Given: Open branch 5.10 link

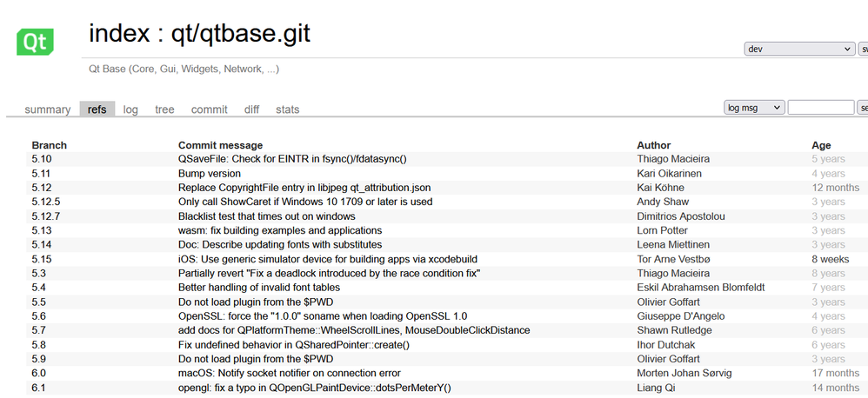Looking at the screenshot, I should click(x=42, y=159).
